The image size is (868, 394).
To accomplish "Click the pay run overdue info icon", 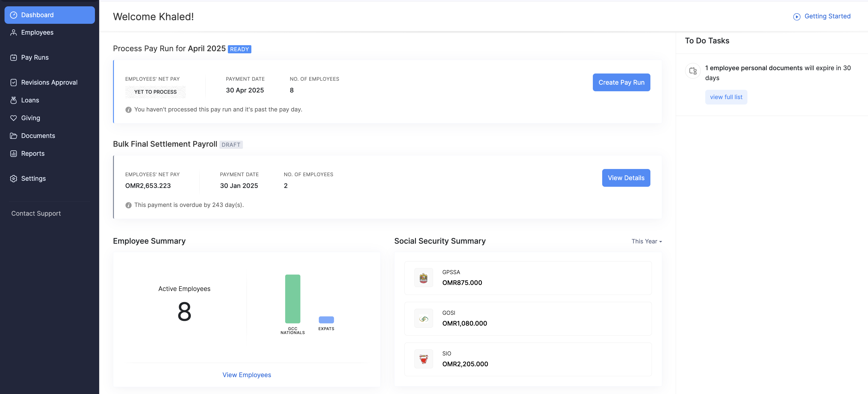I will click(x=128, y=110).
